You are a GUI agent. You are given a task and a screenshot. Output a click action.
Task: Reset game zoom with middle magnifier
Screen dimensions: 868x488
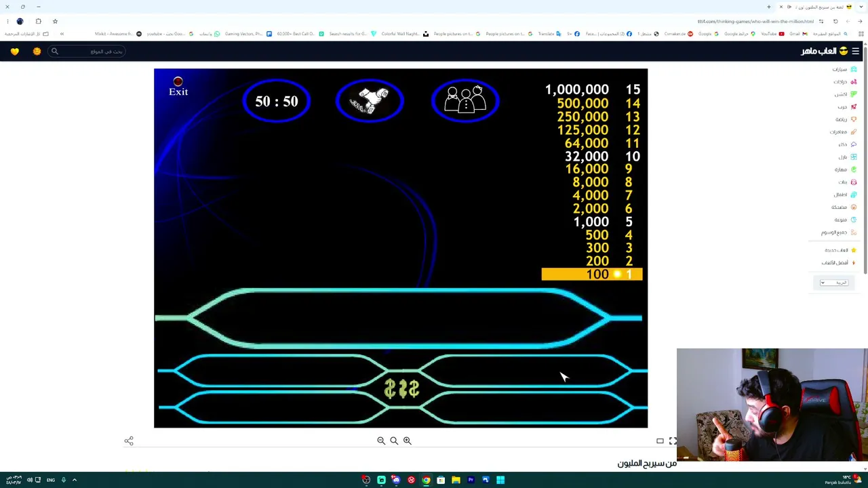point(394,441)
